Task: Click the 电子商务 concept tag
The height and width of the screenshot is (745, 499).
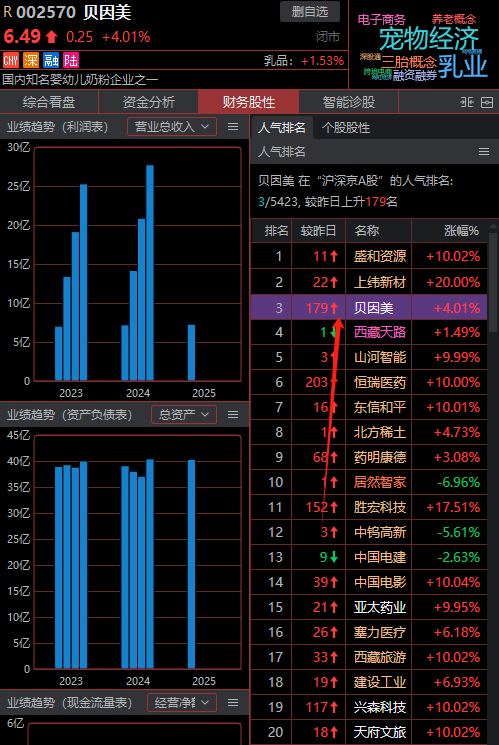Action: click(382, 19)
